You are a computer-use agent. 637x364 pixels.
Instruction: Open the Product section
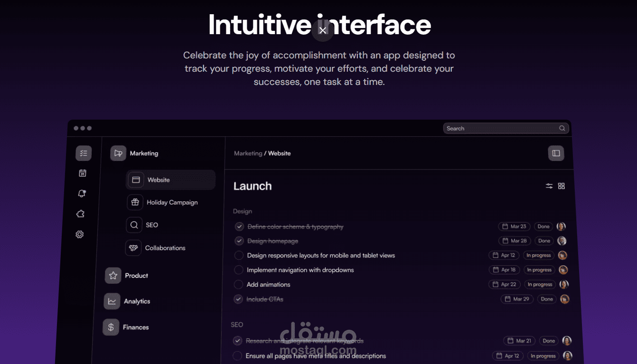tap(136, 275)
